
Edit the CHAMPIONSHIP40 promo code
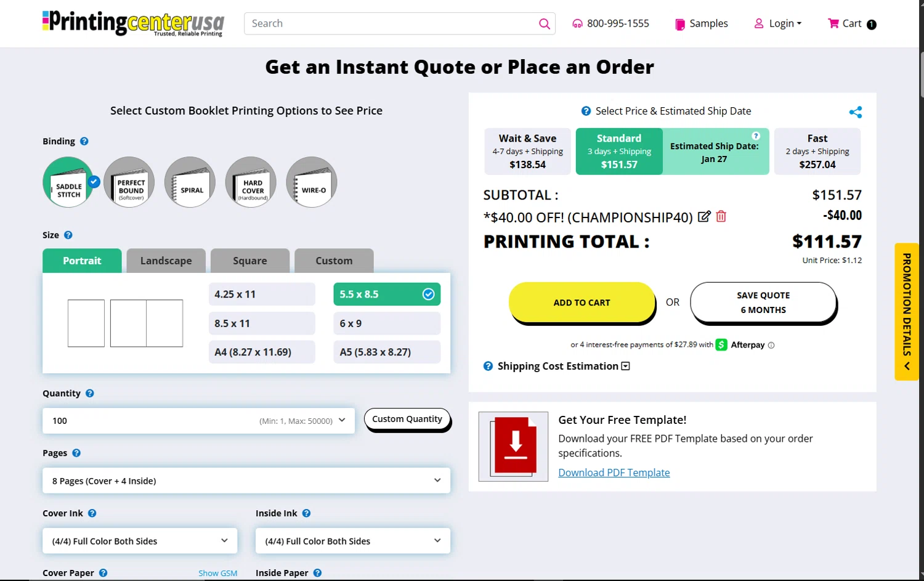point(704,216)
